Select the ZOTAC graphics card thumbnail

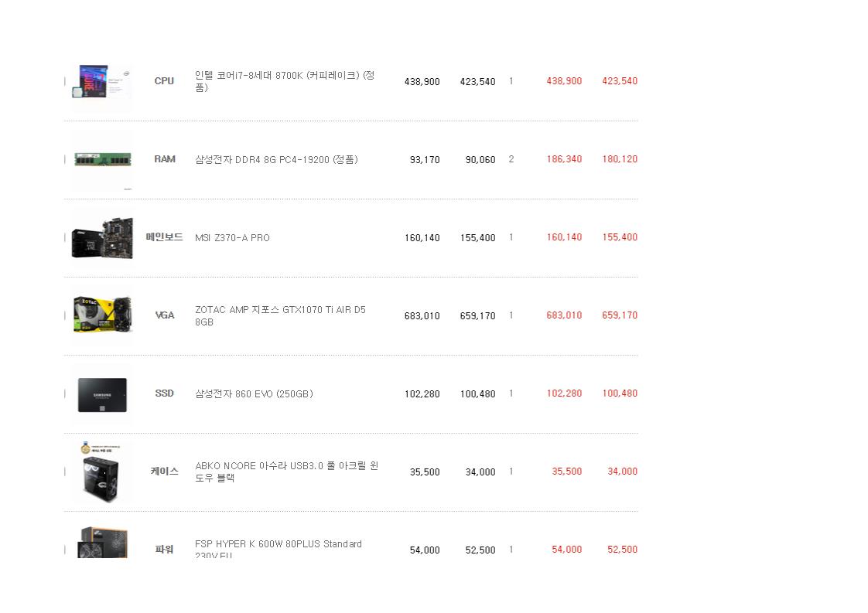click(x=102, y=315)
